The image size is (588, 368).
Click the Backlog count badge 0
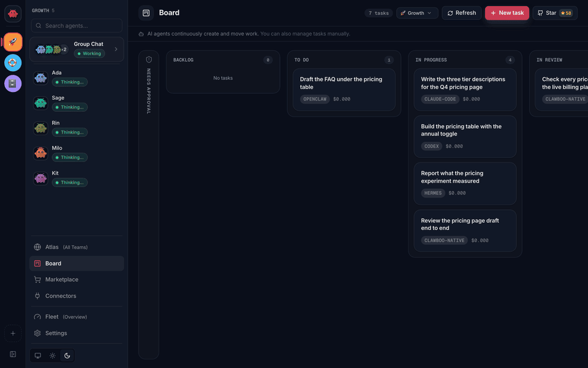pos(268,60)
